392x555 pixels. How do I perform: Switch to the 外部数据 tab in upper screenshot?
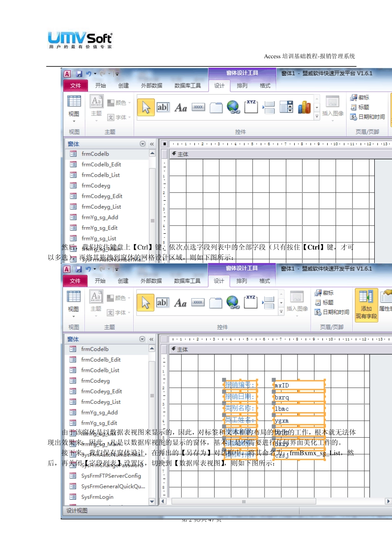(151, 85)
